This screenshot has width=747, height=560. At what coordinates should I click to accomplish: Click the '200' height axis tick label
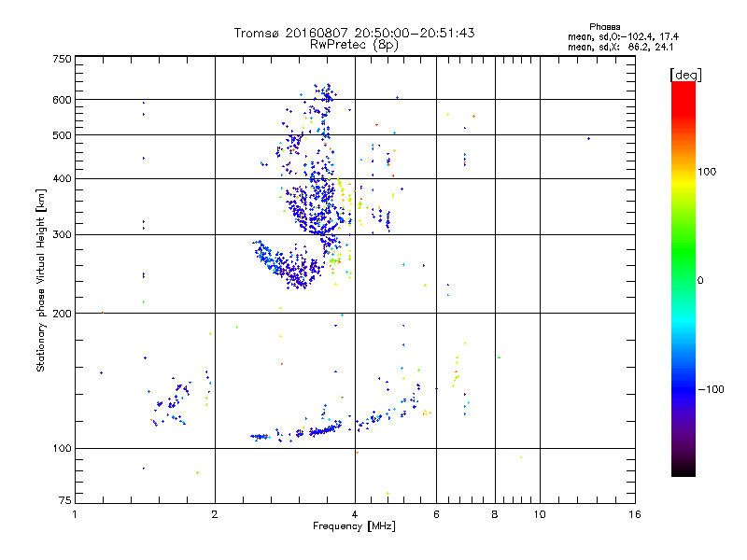point(62,314)
